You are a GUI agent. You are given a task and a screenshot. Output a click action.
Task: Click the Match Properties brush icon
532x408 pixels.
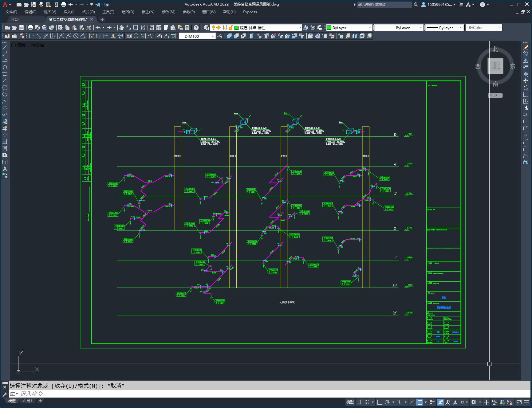[x=81, y=28]
